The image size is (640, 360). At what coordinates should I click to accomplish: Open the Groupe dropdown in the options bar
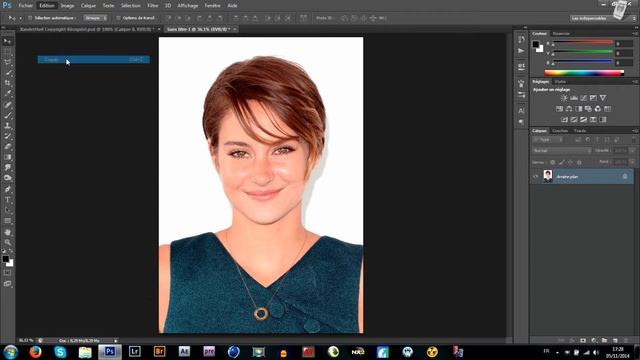96,18
